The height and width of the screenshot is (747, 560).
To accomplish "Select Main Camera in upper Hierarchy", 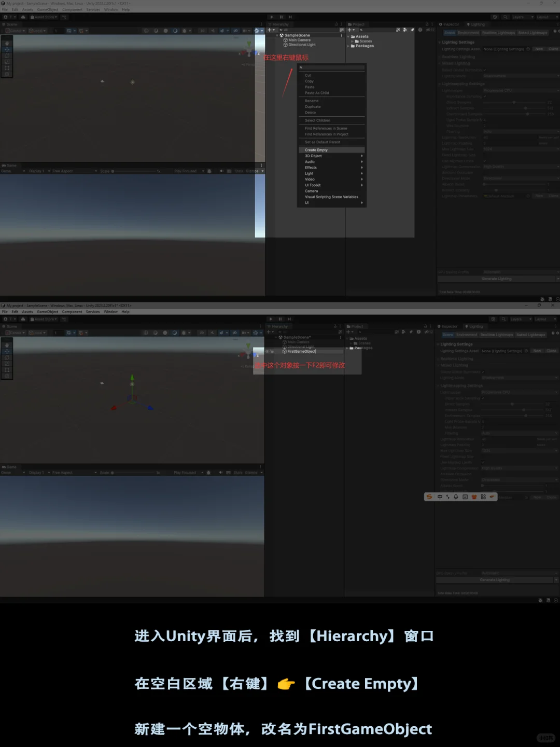I will [299, 40].
